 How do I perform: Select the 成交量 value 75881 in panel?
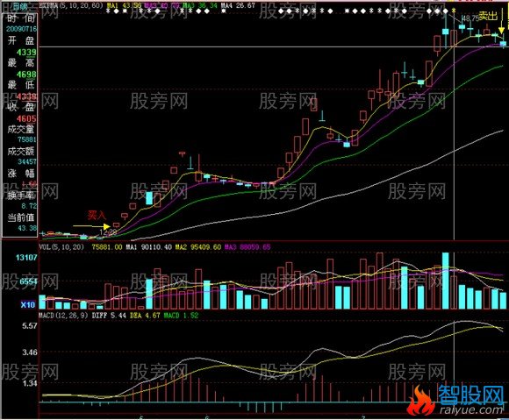click(27, 139)
